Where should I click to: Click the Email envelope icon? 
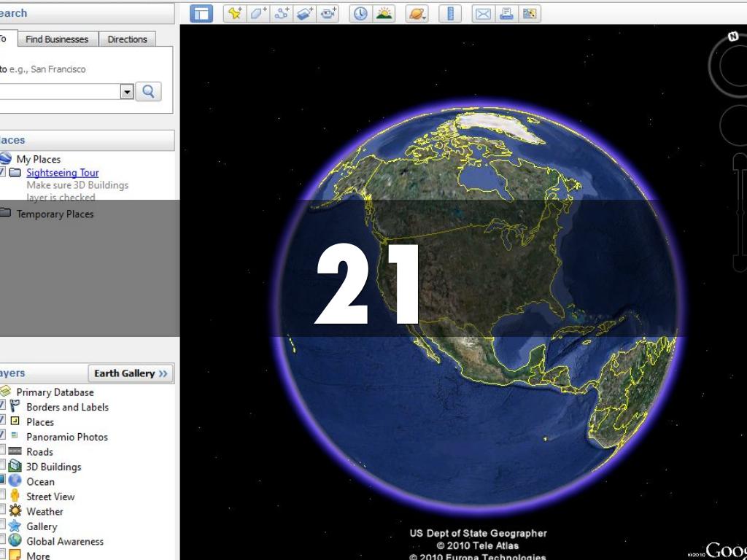click(482, 13)
